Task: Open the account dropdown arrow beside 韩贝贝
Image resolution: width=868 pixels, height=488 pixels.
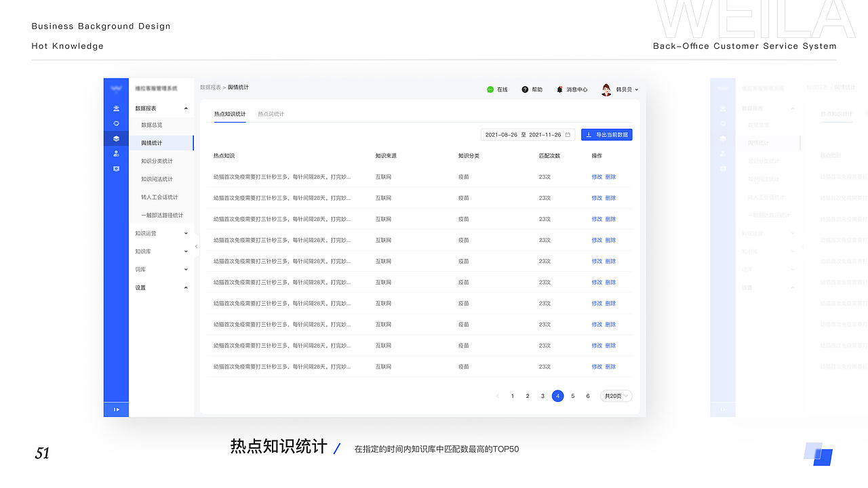Action: (x=636, y=89)
